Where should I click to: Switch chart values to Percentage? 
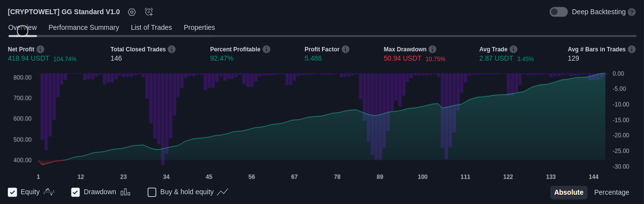[612, 192]
